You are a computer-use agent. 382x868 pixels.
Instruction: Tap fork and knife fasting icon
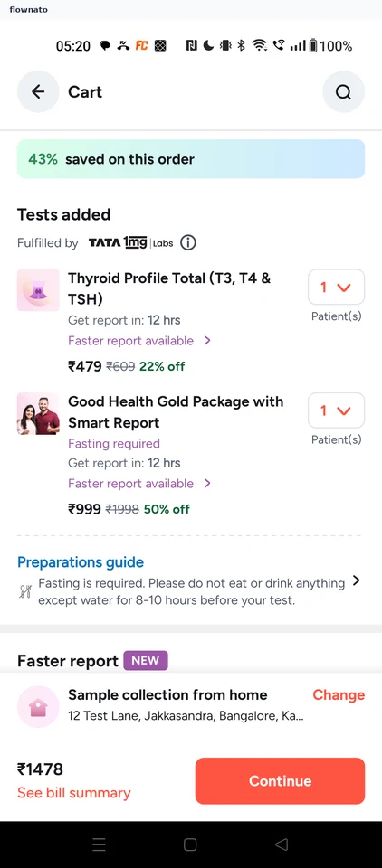pyautogui.click(x=25, y=592)
